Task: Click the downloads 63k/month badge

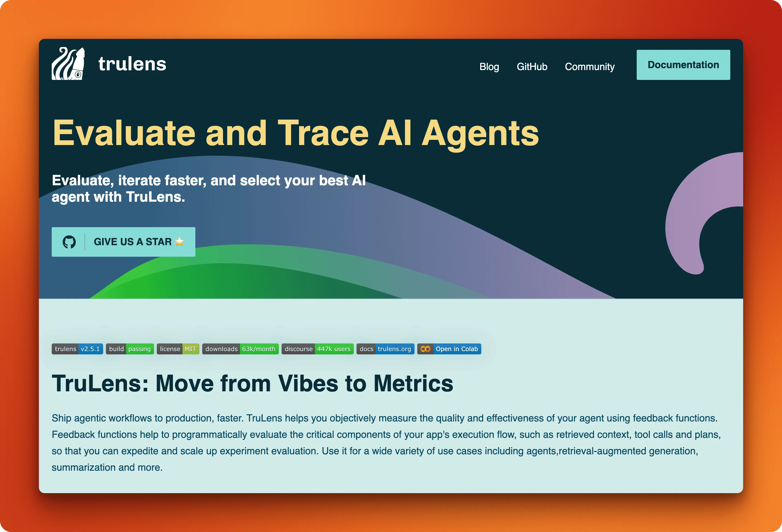Action: [241, 349]
